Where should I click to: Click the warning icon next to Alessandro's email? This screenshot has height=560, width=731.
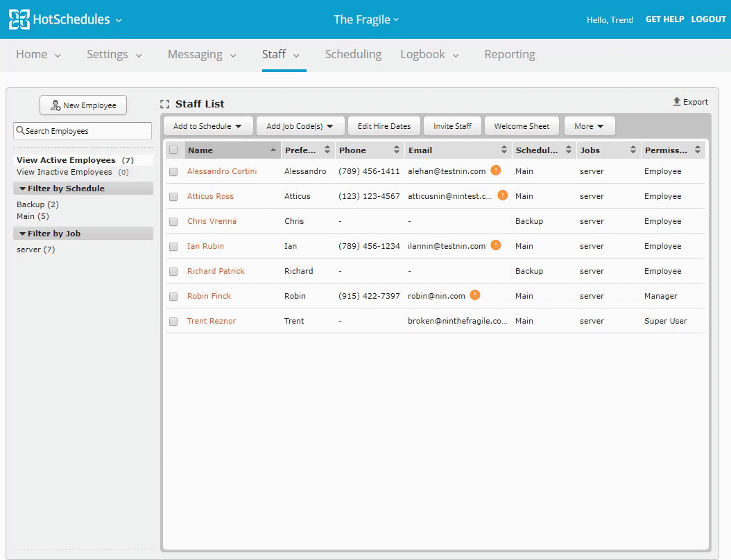(496, 170)
